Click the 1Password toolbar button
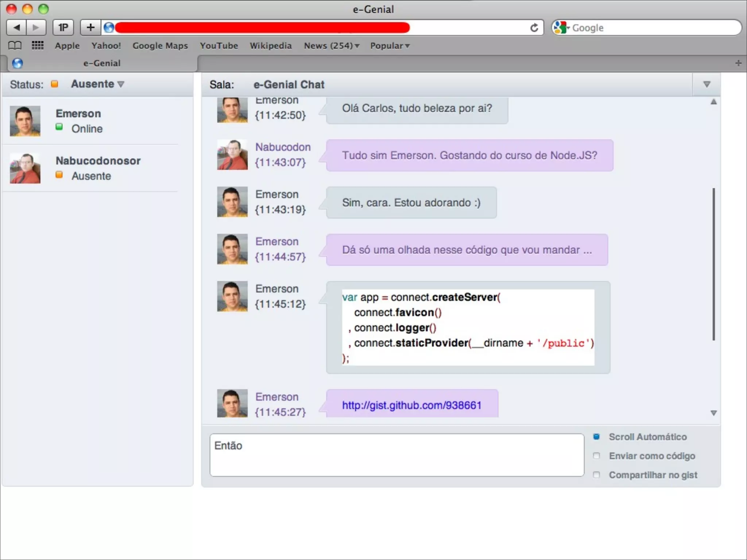The height and width of the screenshot is (560, 747). pos(63,27)
